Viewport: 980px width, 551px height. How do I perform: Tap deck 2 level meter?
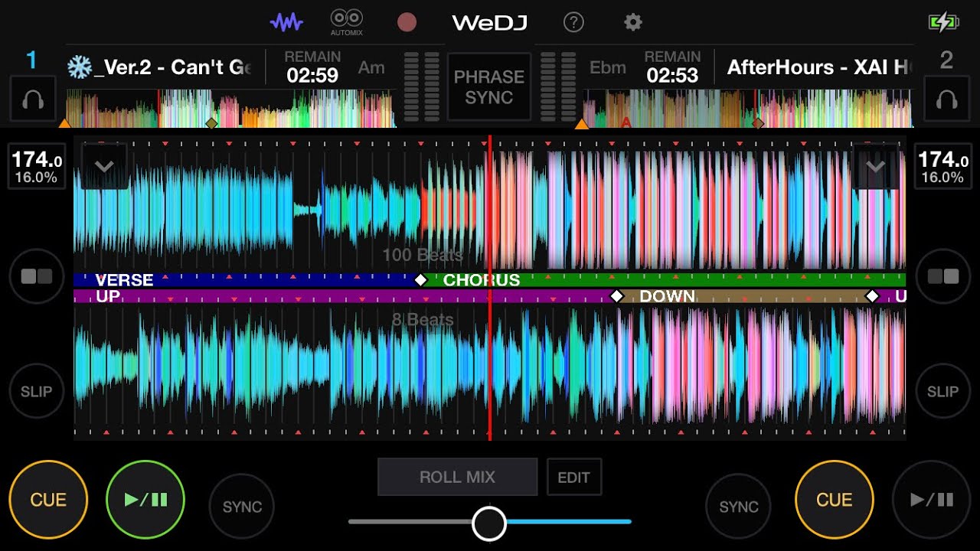pyautogui.click(x=558, y=86)
